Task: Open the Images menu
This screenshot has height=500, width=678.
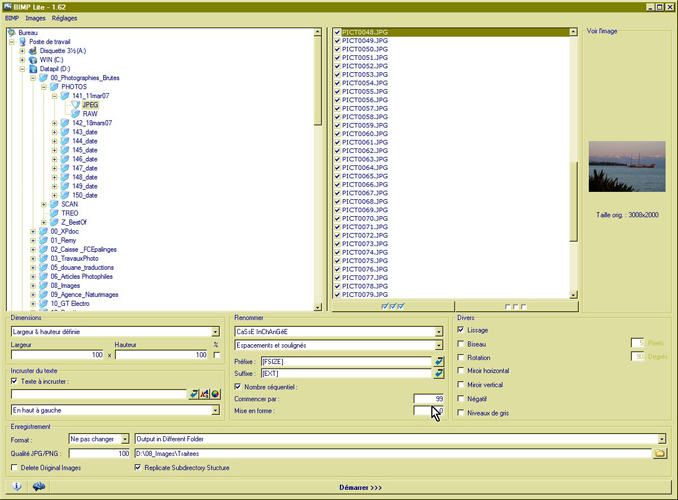Action: click(x=36, y=18)
